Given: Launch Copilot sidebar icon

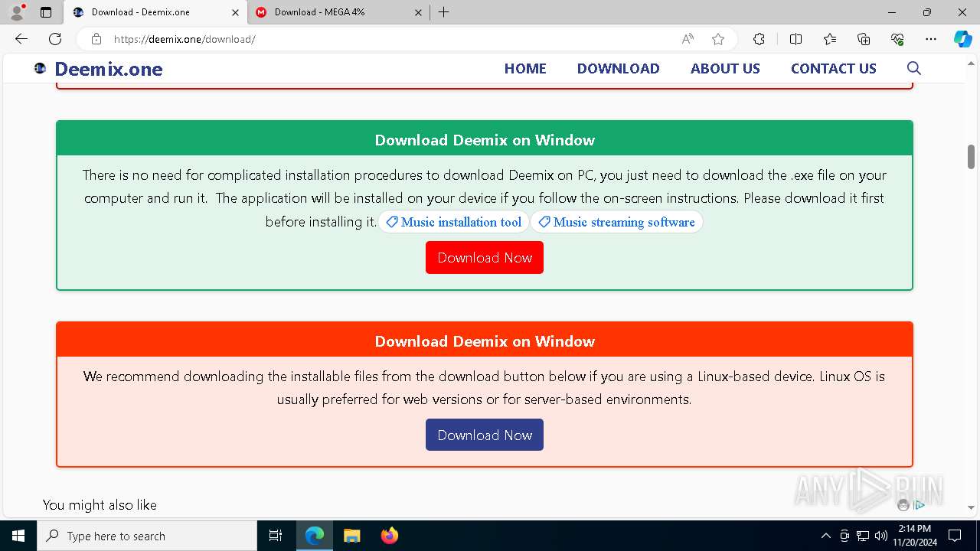Looking at the screenshot, I should [962, 39].
